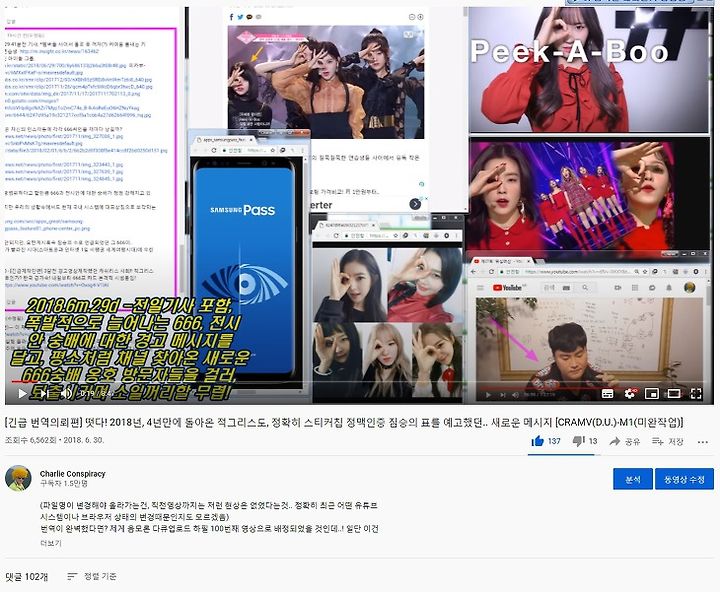The height and width of the screenshot is (592, 720).
Task: Visit the Charlie Conspiracy channel name
Action: click(x=73, y=474)
